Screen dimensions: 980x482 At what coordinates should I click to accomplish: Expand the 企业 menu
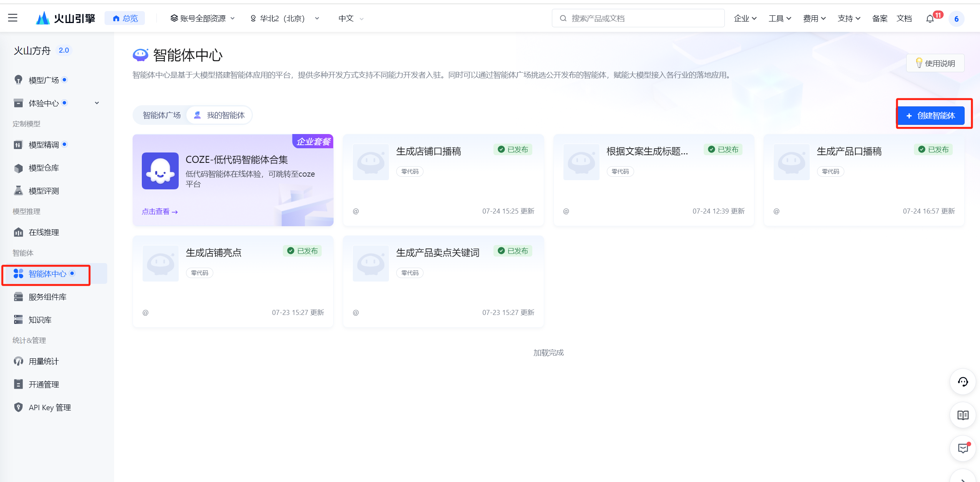pyautogui.click(x=745, y=18)
